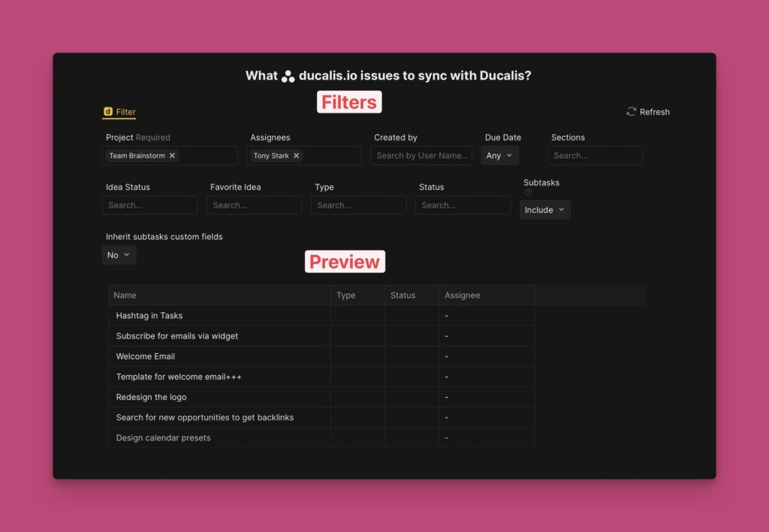Click the Created by search field
This screenshot has height=532, width=769.
click(x=421, y=155)
